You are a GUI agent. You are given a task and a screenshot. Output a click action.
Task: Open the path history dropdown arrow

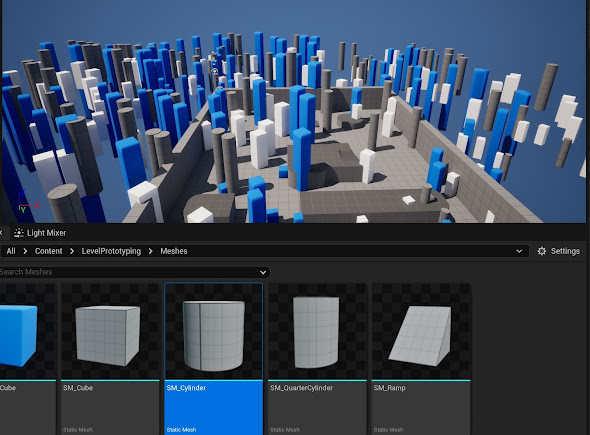(519, 251)
